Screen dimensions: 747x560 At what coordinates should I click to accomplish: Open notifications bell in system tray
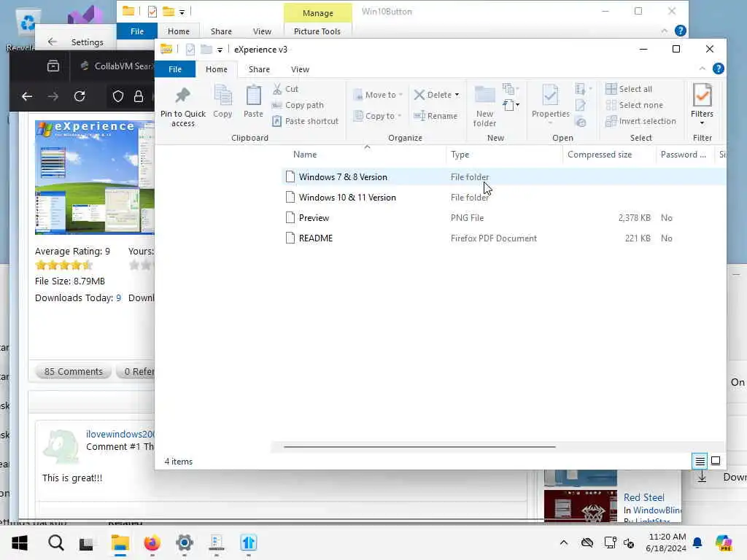point(697,542)
